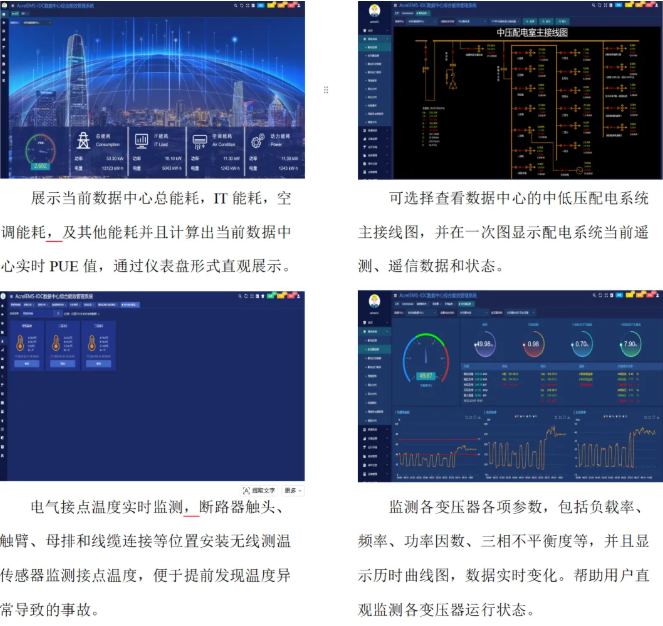
Task: Click the air conditioner icon for Air Condition
Action: point(200,141)
